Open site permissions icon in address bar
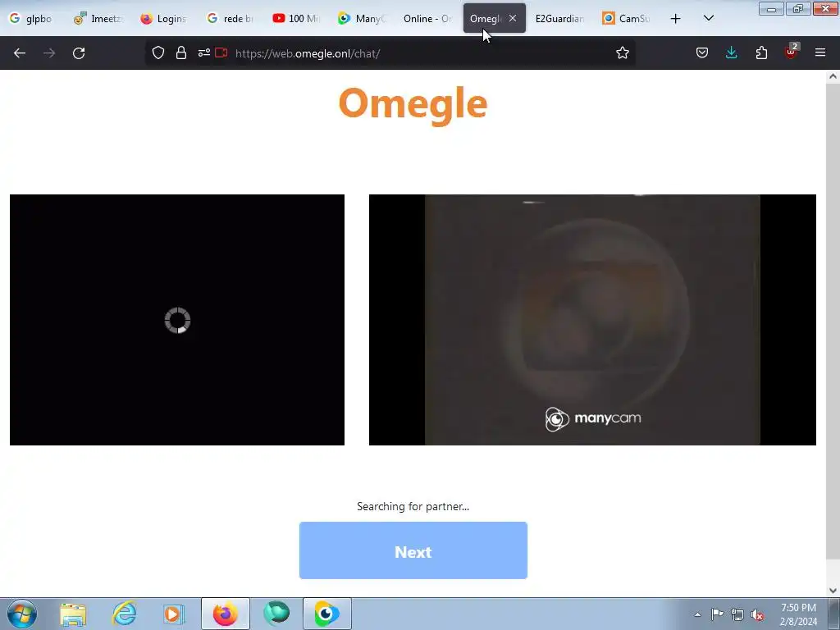The width and height of the screenshot is (840, 630). tap(204, 52)
